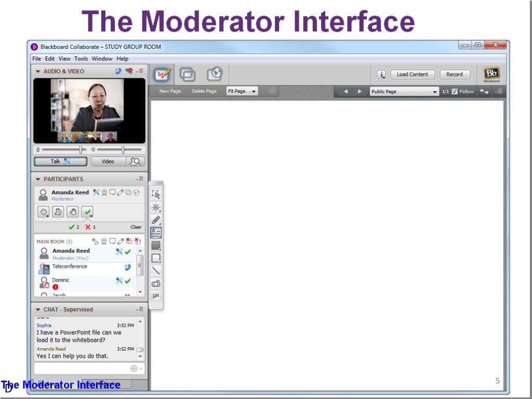Go to previous whiteboard page
The width and height of the screenshot is (532, 399).
(x=345, y=91)
